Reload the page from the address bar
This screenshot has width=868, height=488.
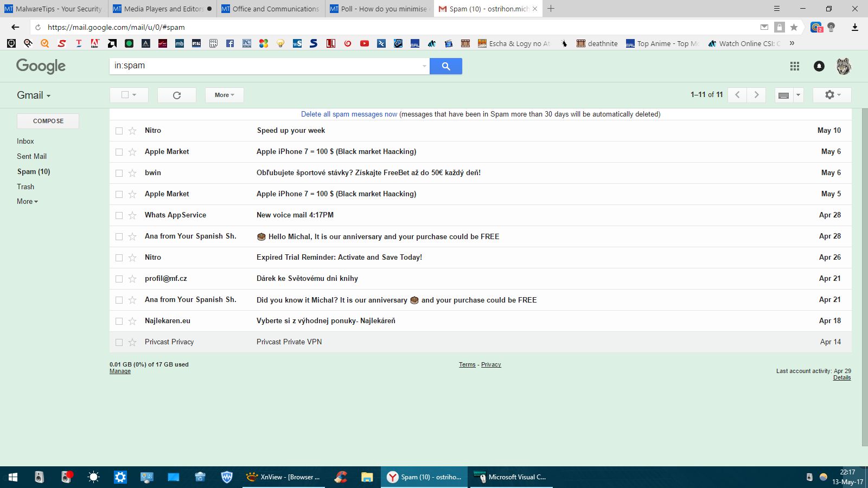coord(38,27)
